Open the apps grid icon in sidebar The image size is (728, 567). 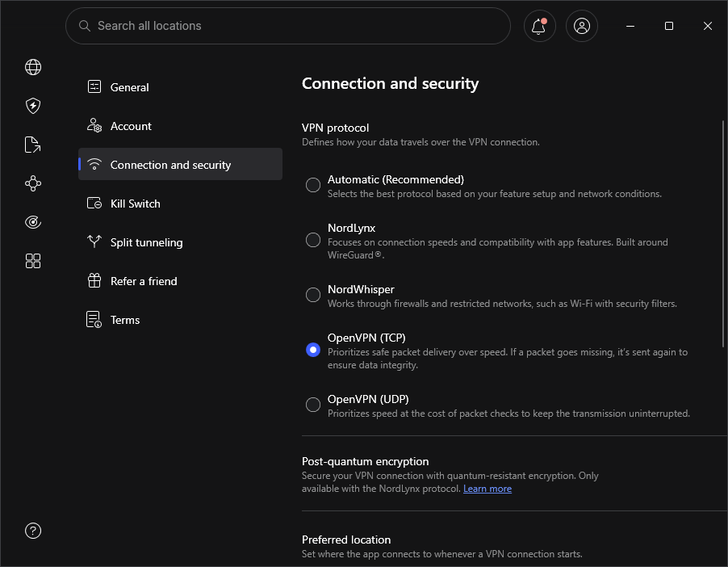point(33,261)
